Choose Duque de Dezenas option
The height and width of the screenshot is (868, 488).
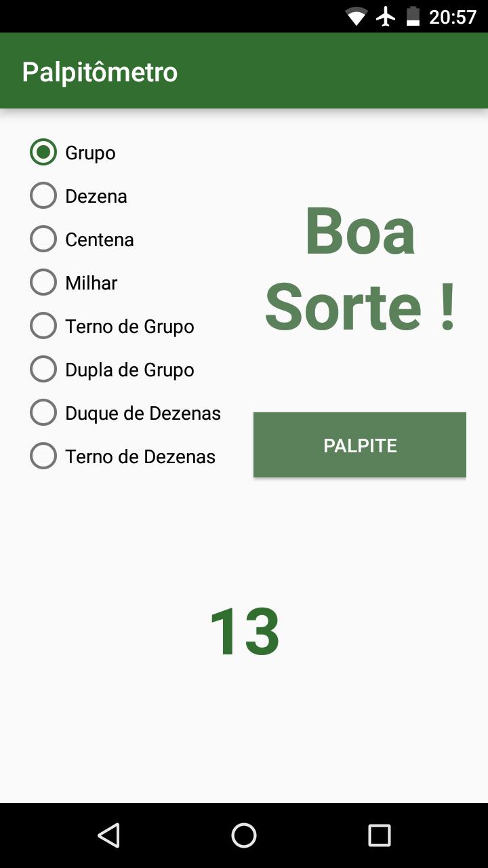click(x=43, y=413)
